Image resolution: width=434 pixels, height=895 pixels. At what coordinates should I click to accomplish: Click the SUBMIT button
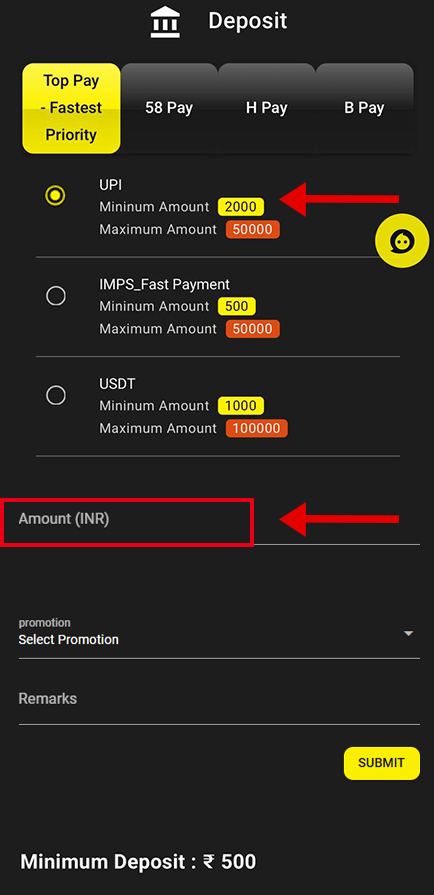(381, 763)
